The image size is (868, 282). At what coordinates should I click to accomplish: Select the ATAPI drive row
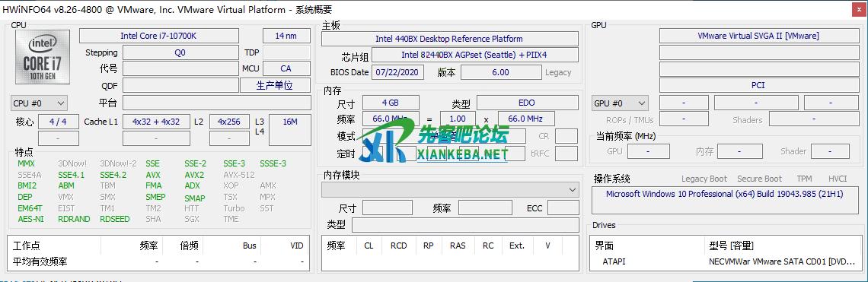[x=726, y=261]
